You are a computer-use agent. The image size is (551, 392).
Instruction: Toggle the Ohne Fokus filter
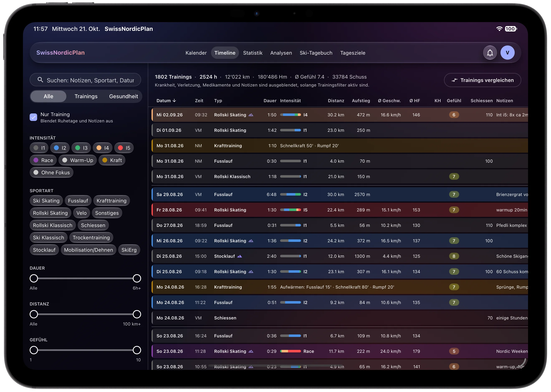[x=52, y=173]
